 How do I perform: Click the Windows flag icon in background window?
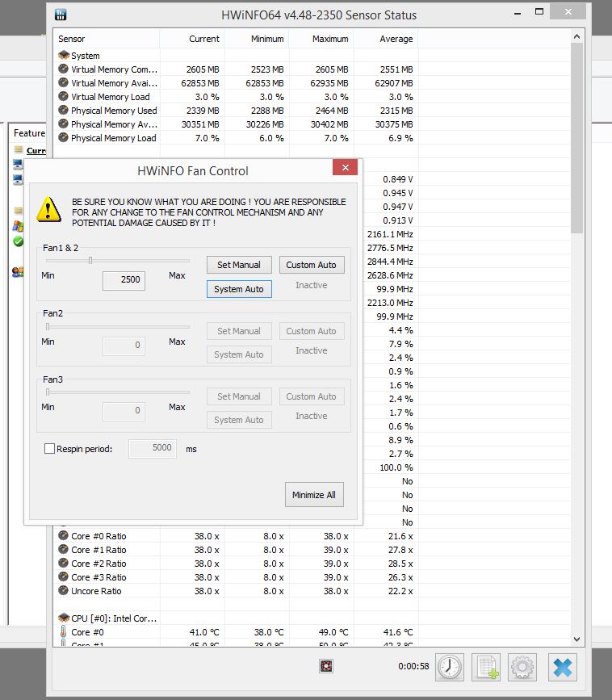tap(18, 226)
